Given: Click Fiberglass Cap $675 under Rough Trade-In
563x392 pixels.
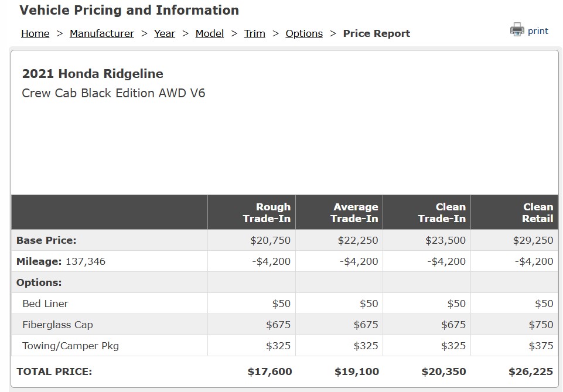Looking at the screenshot, I should pyautogui.click(x=278, y=325).
